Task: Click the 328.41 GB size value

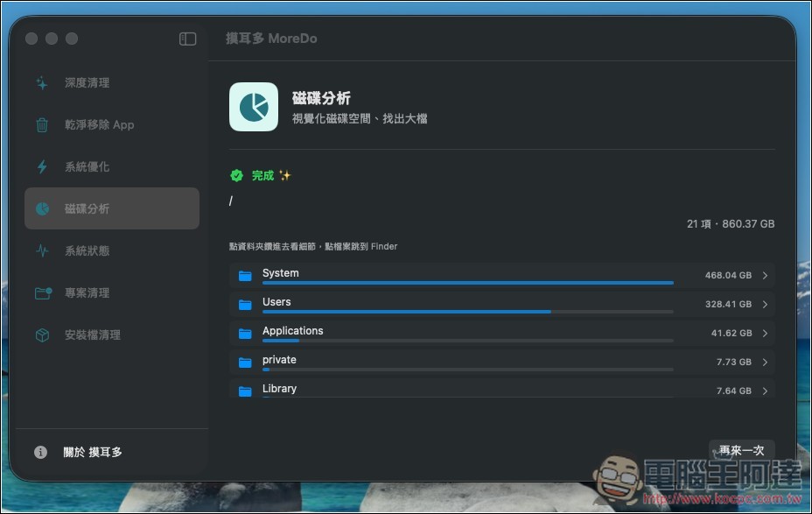Action: point(728,305)
